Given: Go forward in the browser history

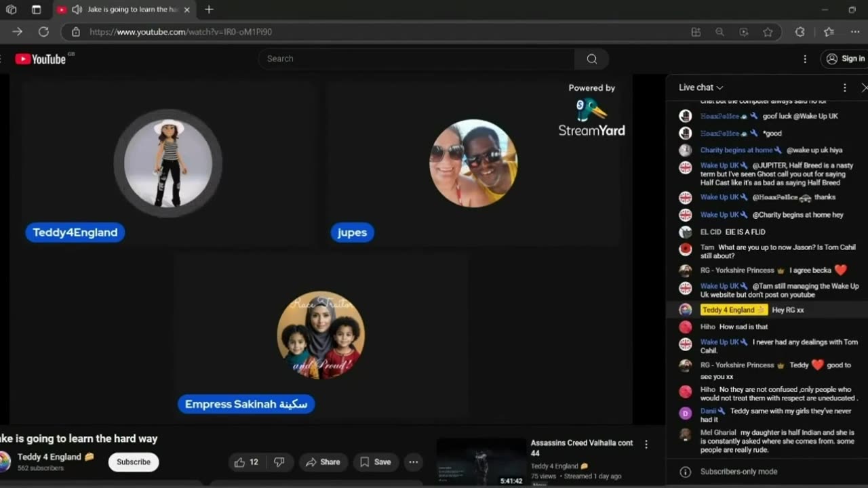Looking at the screenshot, I should (x=18, y=32).
